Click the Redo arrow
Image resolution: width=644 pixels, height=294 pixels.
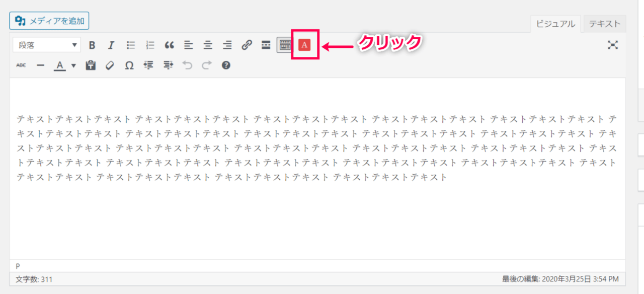click(x=206, y=65)
